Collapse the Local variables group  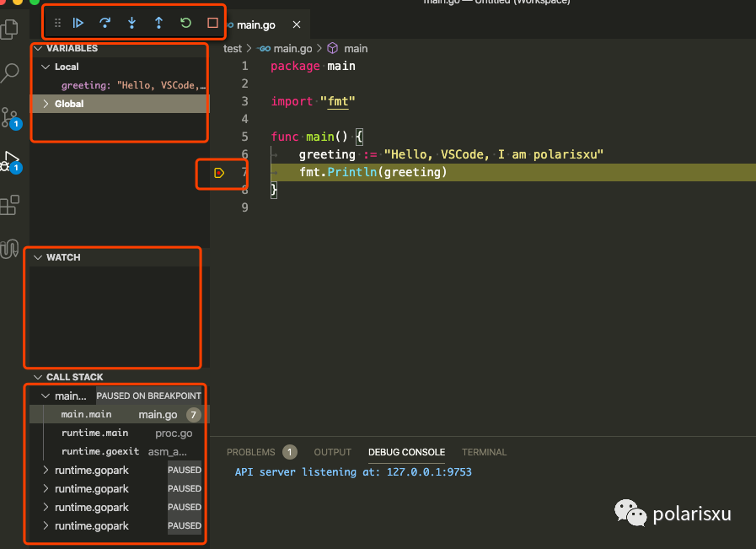(46, 67)
